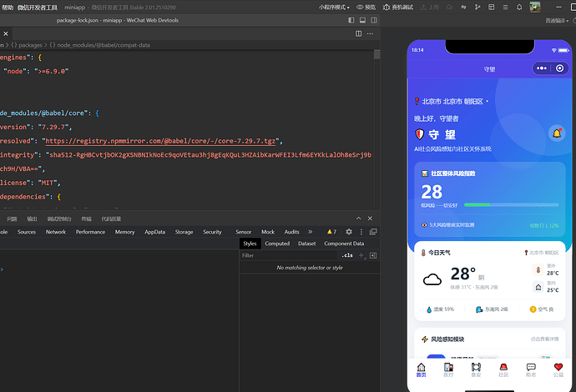Tap the notification bell in miniapp

[x=557, y=133]
